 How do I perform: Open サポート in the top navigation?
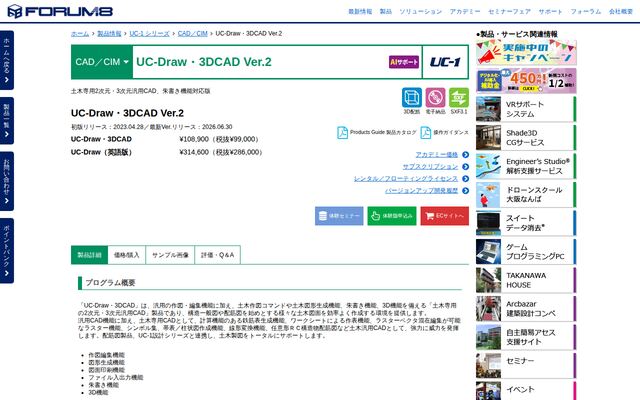[550, 11]
